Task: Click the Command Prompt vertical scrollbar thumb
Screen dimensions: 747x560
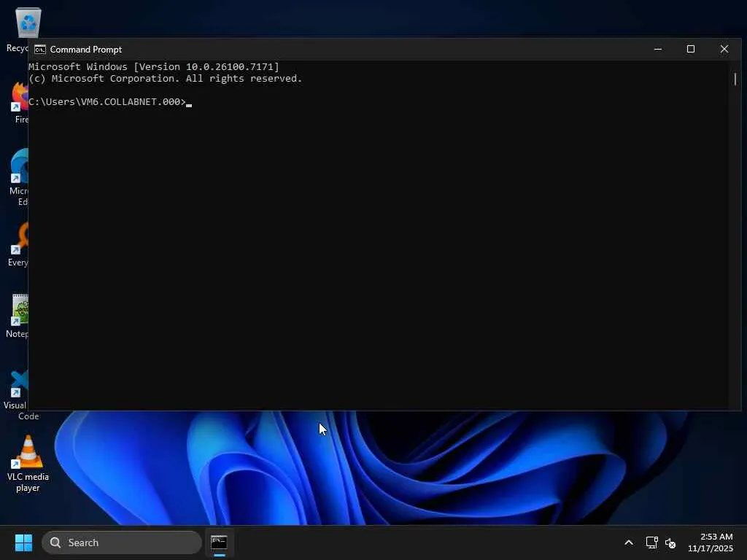Action: point(735,79)
